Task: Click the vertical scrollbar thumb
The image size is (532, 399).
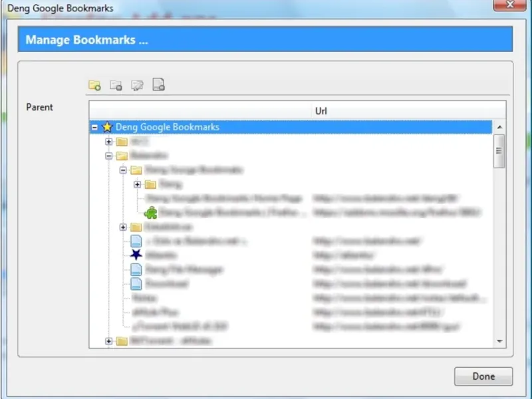Action: (499, 151)
